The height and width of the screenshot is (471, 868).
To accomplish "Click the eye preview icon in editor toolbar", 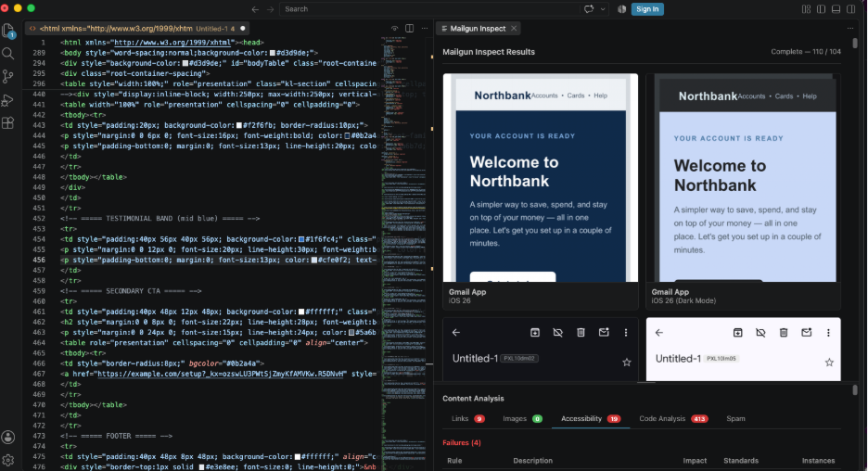I will [395, 29].
